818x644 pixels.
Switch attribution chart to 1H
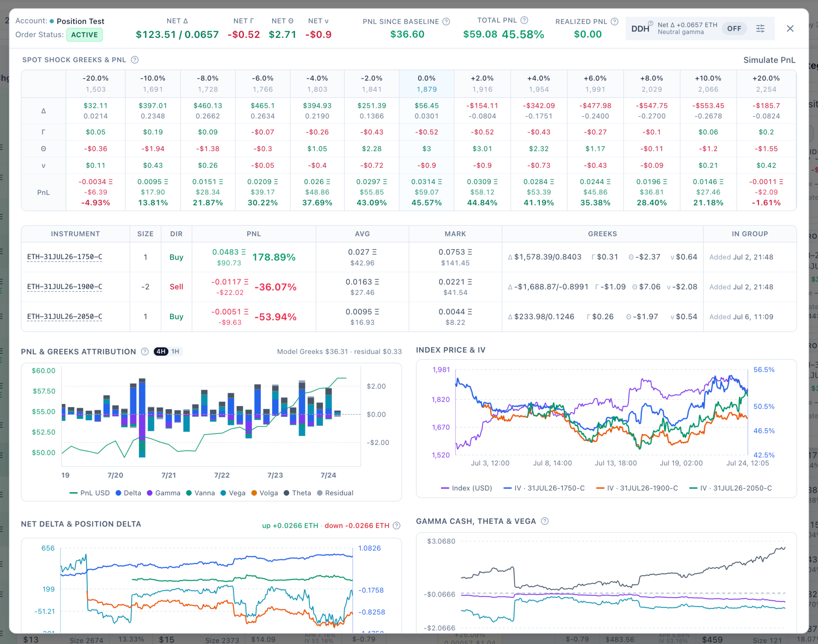(176, 352)
